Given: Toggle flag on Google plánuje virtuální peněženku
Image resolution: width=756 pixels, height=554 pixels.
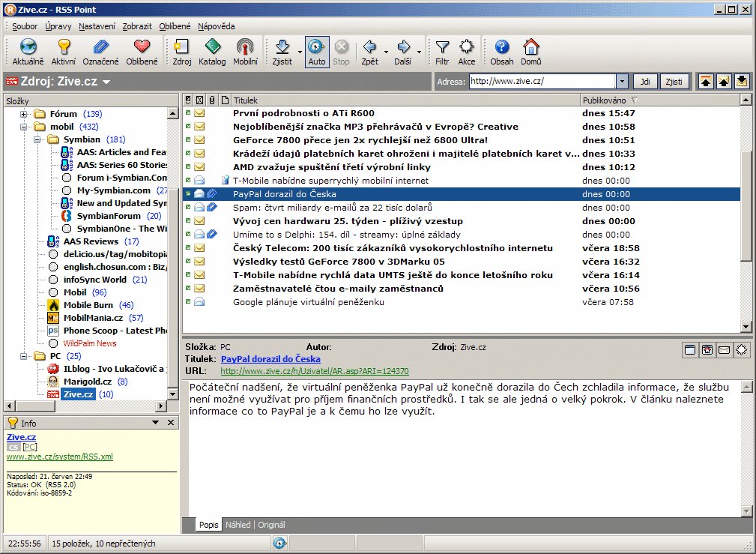Looking at the screenshot, I should pos(188,302).
